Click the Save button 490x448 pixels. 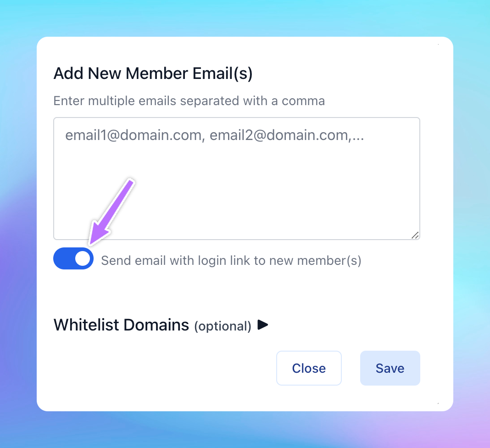pyautogui.click(x=390, y=368)
